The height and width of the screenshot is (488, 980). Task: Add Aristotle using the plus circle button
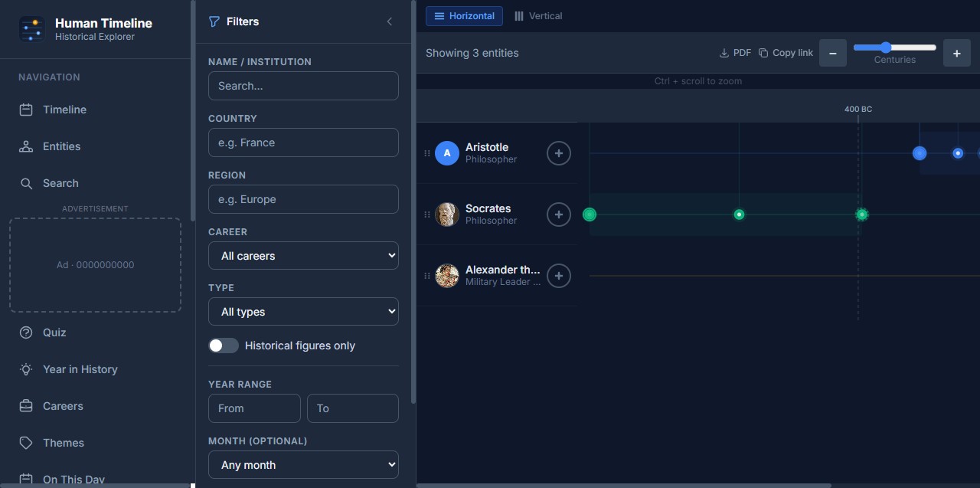click(x=559, y=153)
